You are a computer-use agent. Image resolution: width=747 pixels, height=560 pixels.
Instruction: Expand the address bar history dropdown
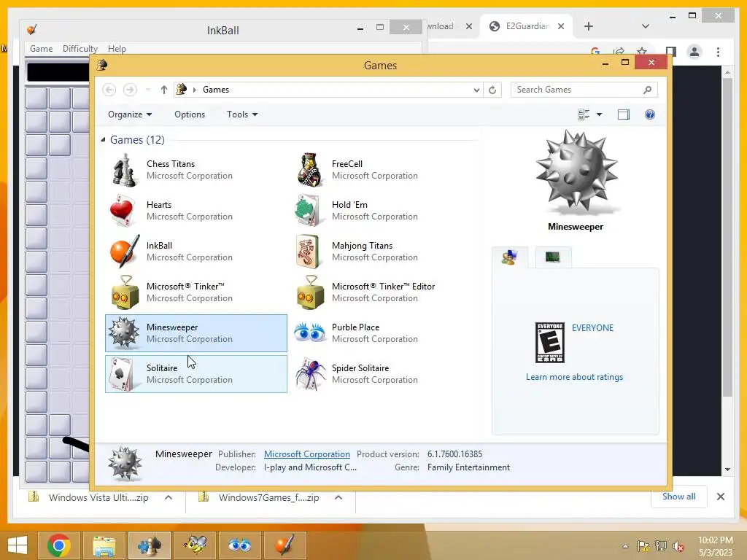[476, 90]
